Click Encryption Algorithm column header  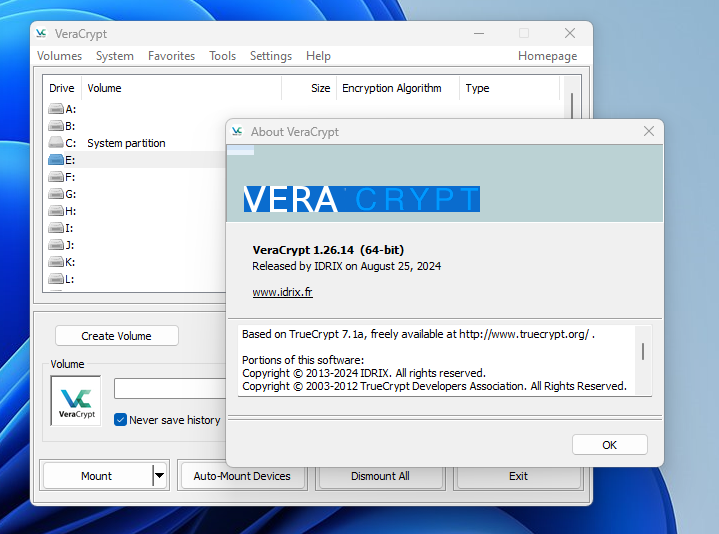pos(398,88)
